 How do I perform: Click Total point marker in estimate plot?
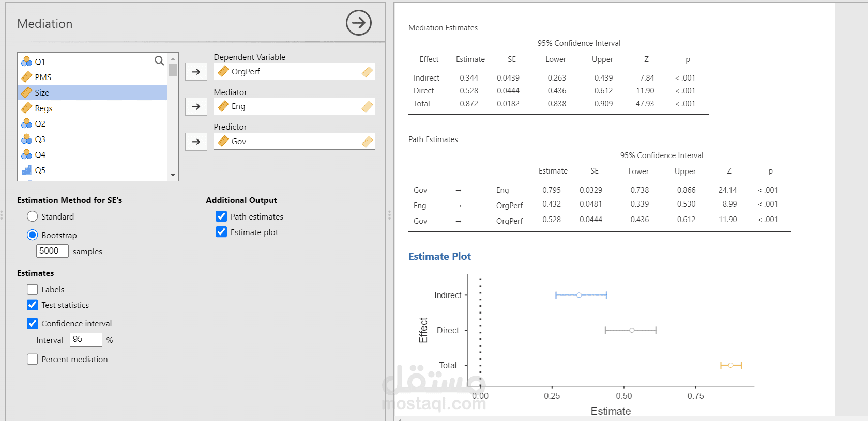point(730,365)
